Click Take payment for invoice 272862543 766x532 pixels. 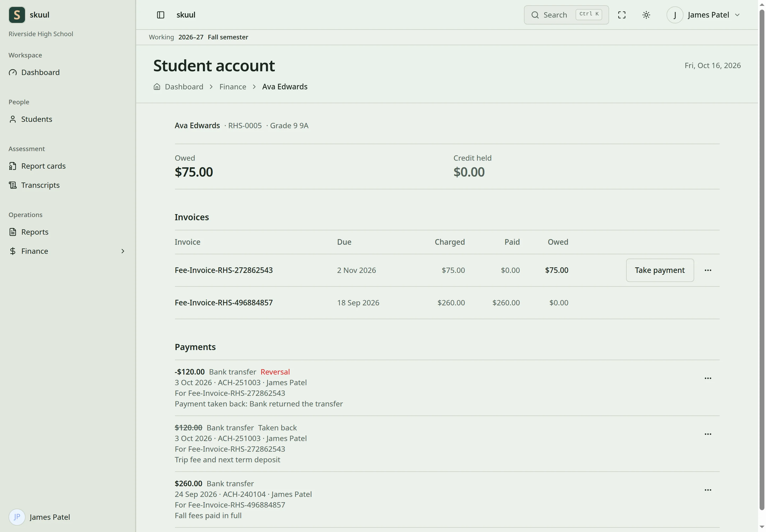[660, 270]
